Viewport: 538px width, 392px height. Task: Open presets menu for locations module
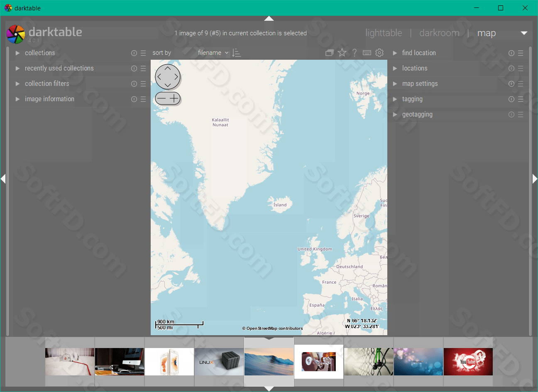521,68
